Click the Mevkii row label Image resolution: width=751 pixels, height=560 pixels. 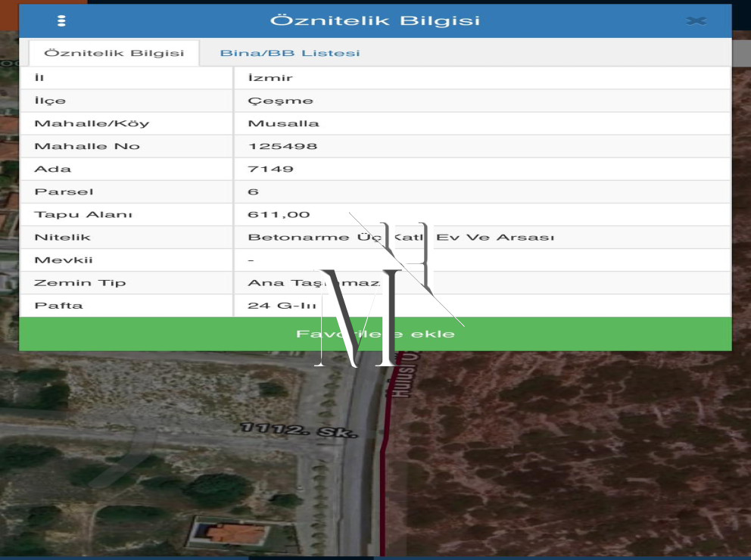(64, 260)
